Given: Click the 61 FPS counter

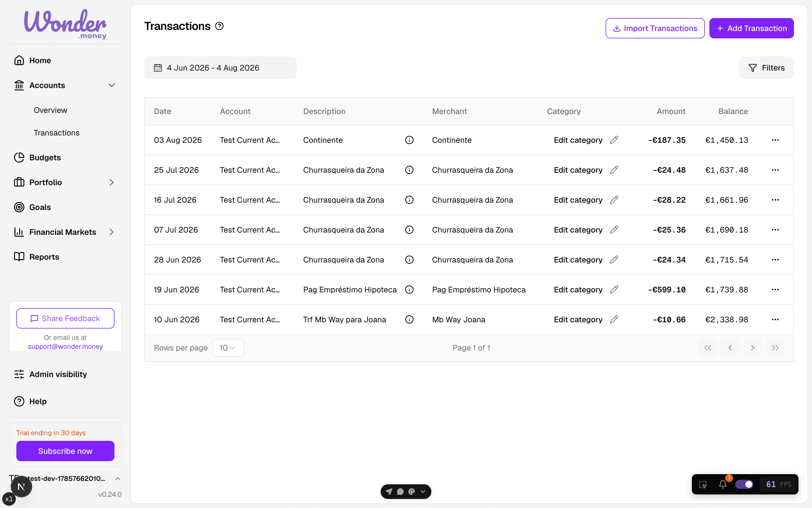Looking at the screenshot, I should click(x=778, y=484).
